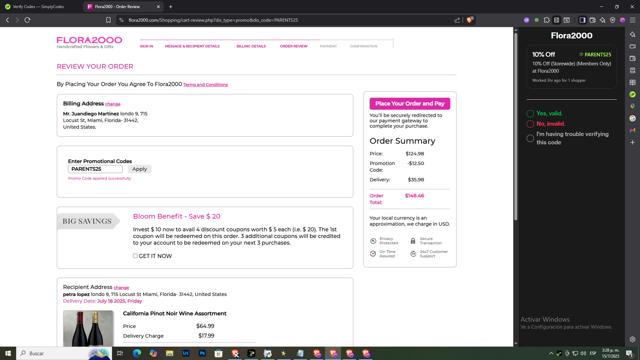Screen dimensions: 640x360
Task: Click the promotional code input field
Action: click(95, 169)
